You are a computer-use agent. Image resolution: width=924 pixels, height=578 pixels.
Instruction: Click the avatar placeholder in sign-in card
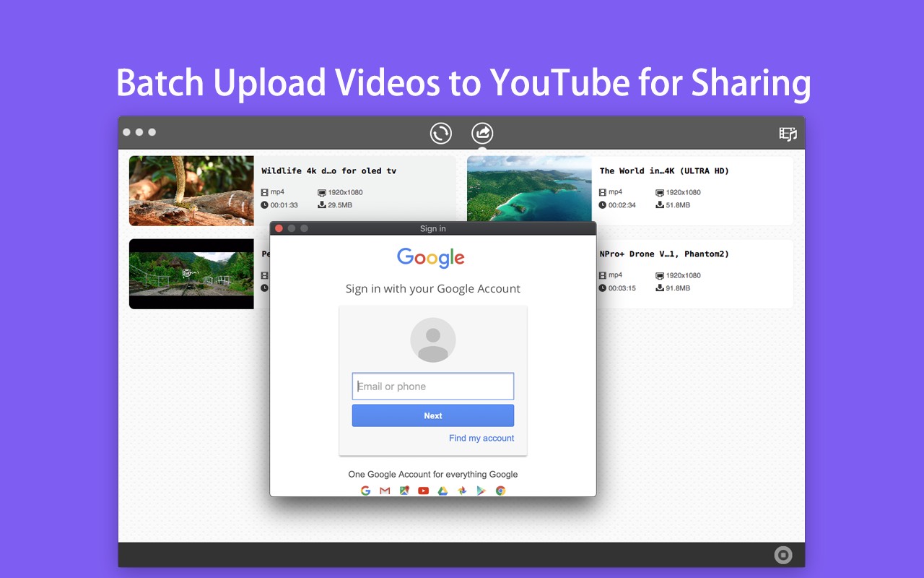433,340
